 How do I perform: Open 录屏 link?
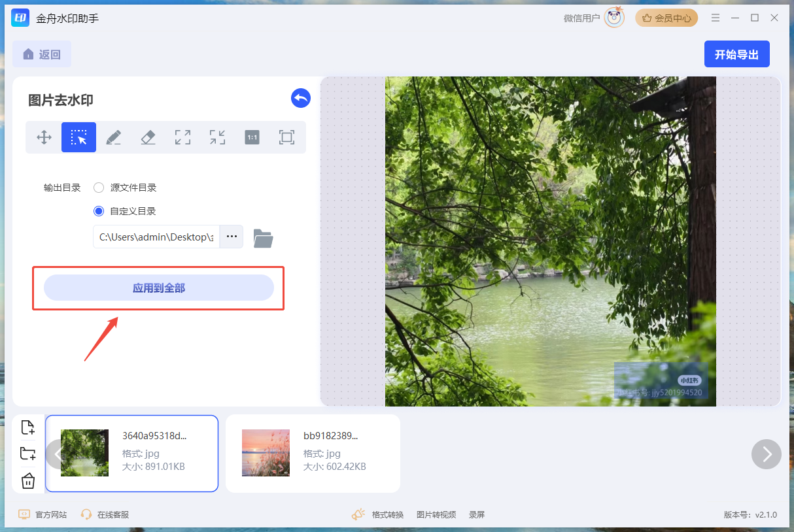click(x=477, y=514)
